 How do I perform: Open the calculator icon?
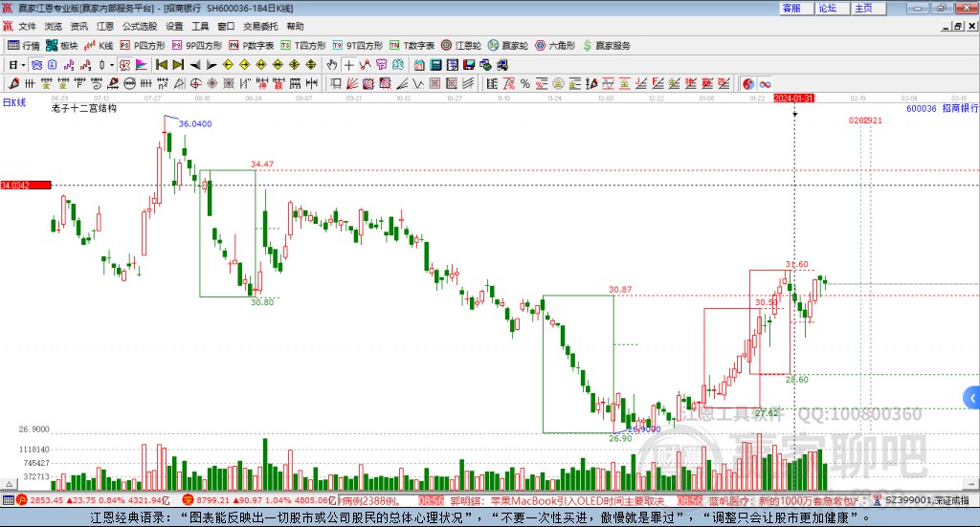pos(435,65)
